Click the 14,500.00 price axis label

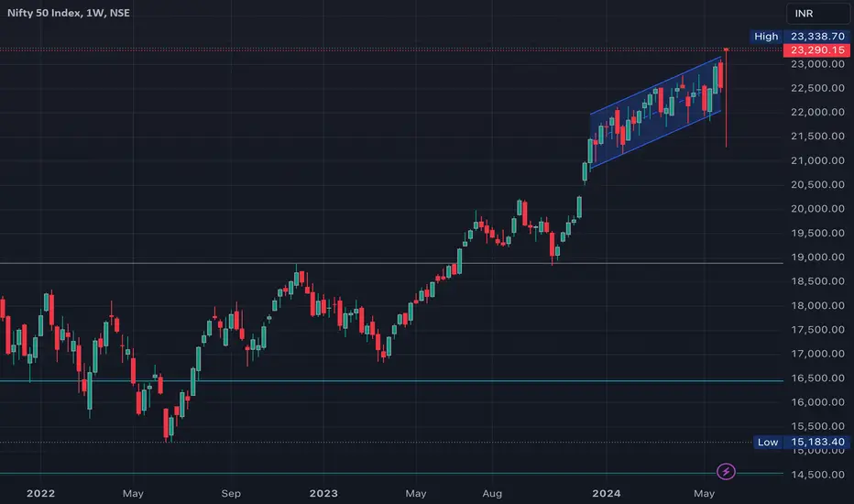point(817,474)
